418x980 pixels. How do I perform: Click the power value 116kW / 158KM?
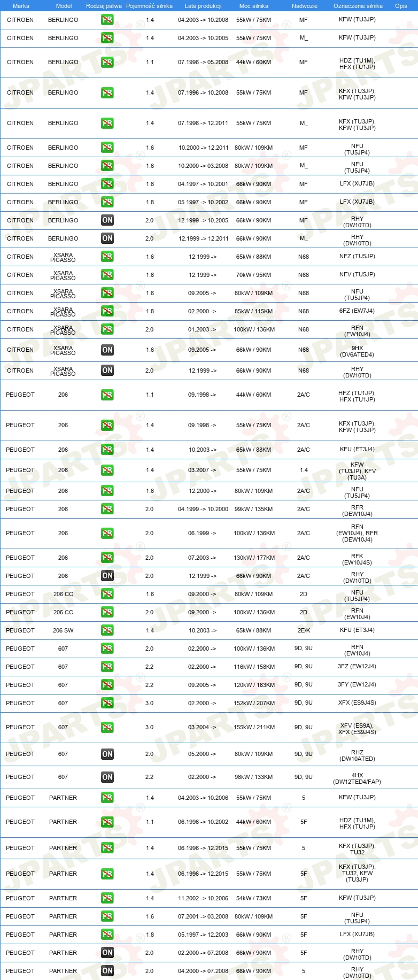point(254,667)
